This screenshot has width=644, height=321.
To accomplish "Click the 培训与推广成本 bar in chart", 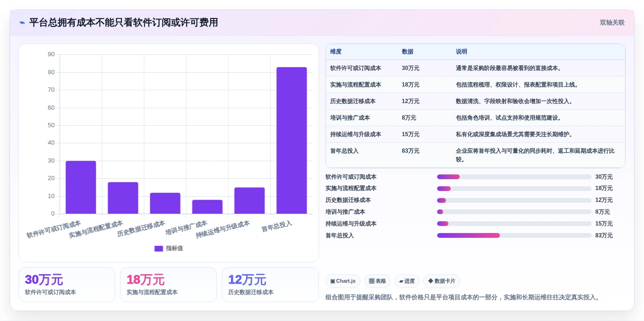I will pos(207,207).
